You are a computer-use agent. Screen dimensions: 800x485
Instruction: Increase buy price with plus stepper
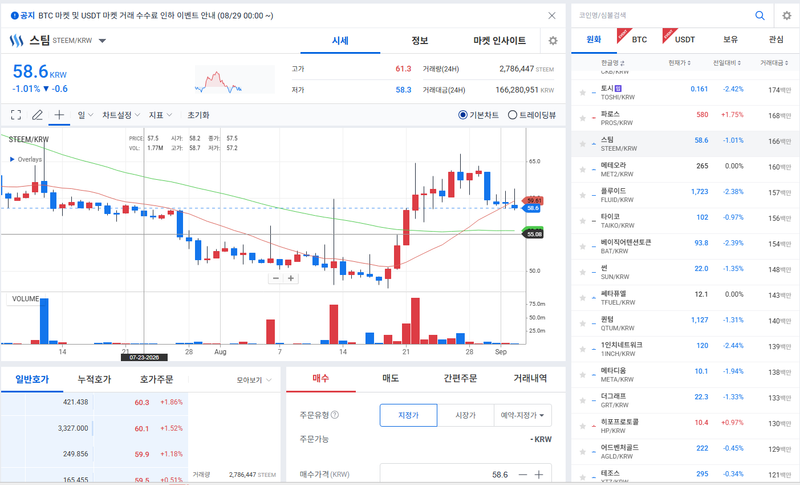pos(539,474)
